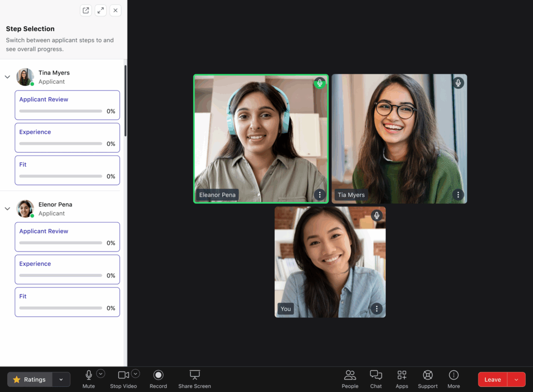Click the Tia Myers name label
Viewport: 533px width, 392px height.
pyautogui.click(x=351, y=195)
